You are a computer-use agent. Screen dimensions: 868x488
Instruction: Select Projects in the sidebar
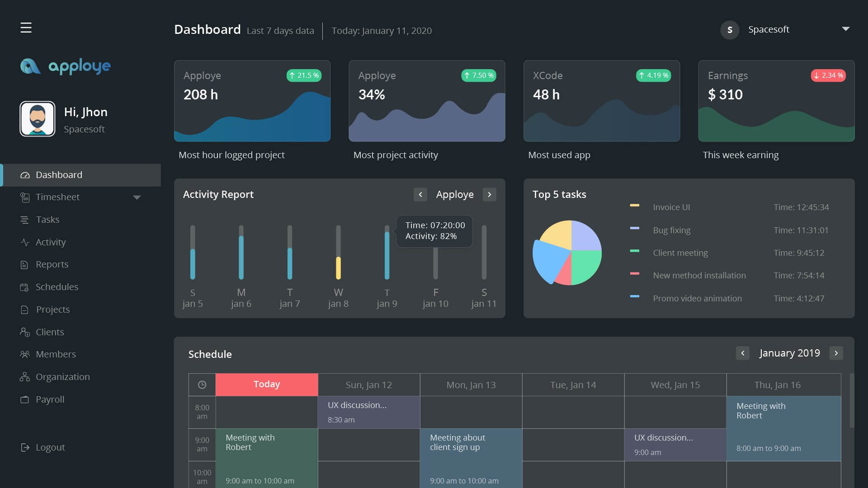click(x=52, y=310)
